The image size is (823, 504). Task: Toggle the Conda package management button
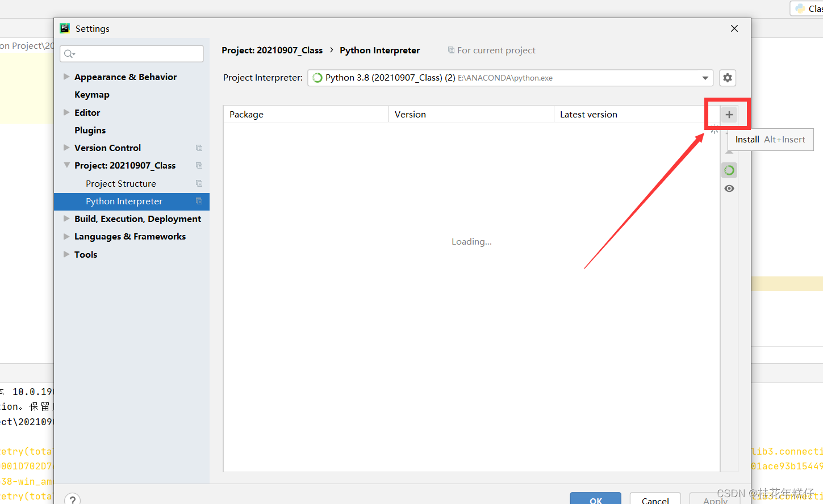click(x=729, y=170)
